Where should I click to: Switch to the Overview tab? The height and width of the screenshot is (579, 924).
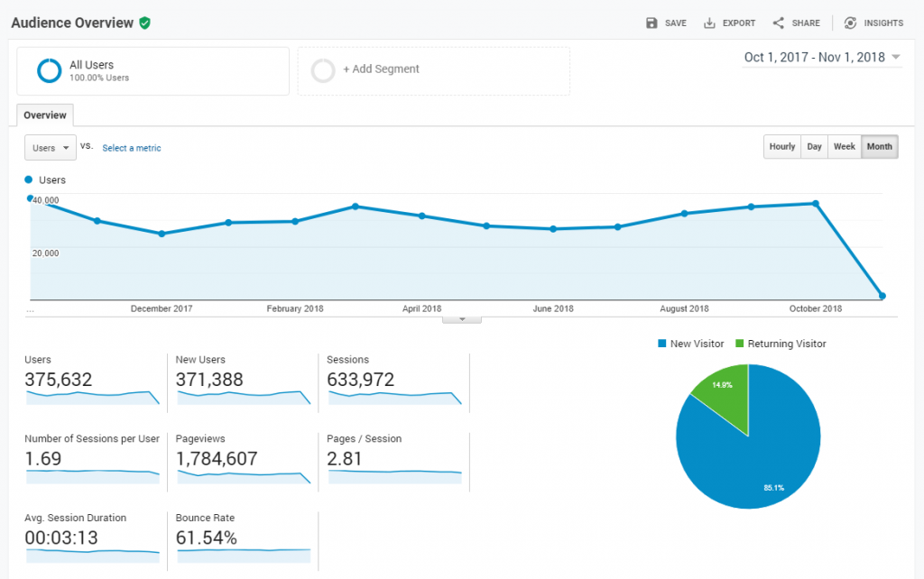[44, 115]
